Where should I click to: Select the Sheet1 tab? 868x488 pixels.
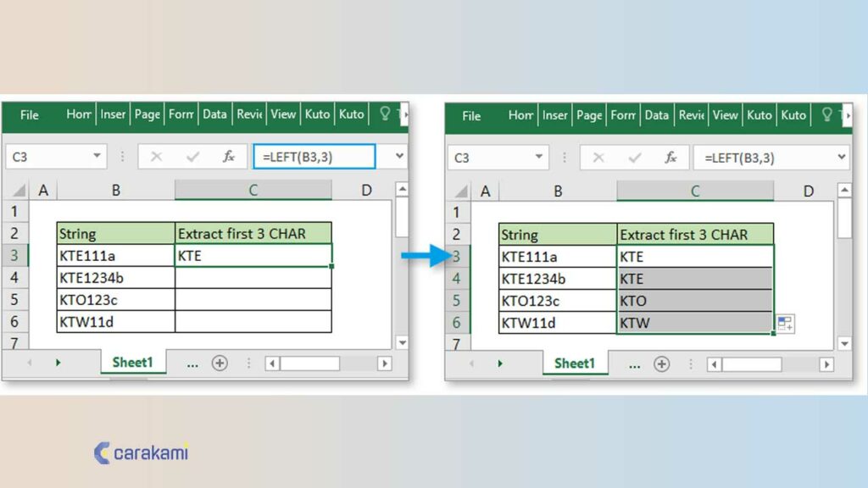(132, 363)
